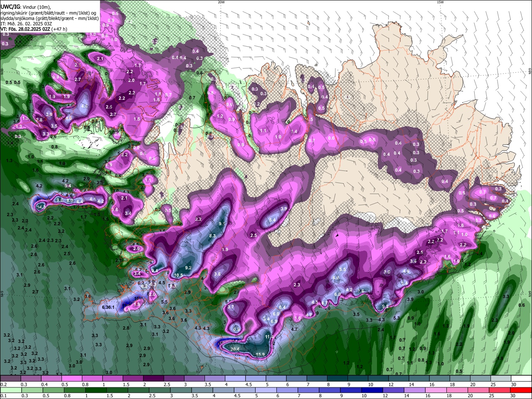Pick the darkest purple snow swatch between 2 and 2.5
Viewport: 532px width, 399px height.
153,378
